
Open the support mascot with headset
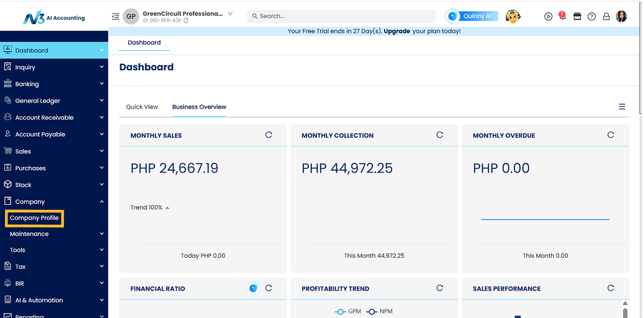point(512,16)
